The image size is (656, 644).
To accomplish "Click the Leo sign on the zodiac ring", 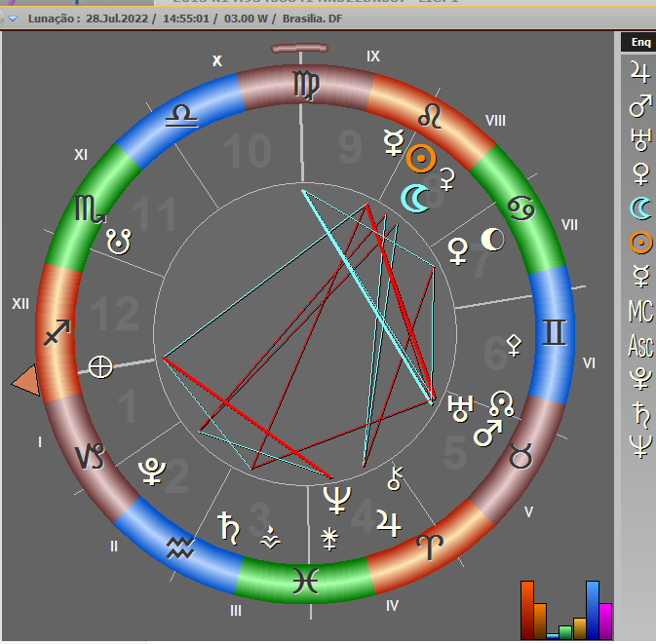I will tap(430, 116).
